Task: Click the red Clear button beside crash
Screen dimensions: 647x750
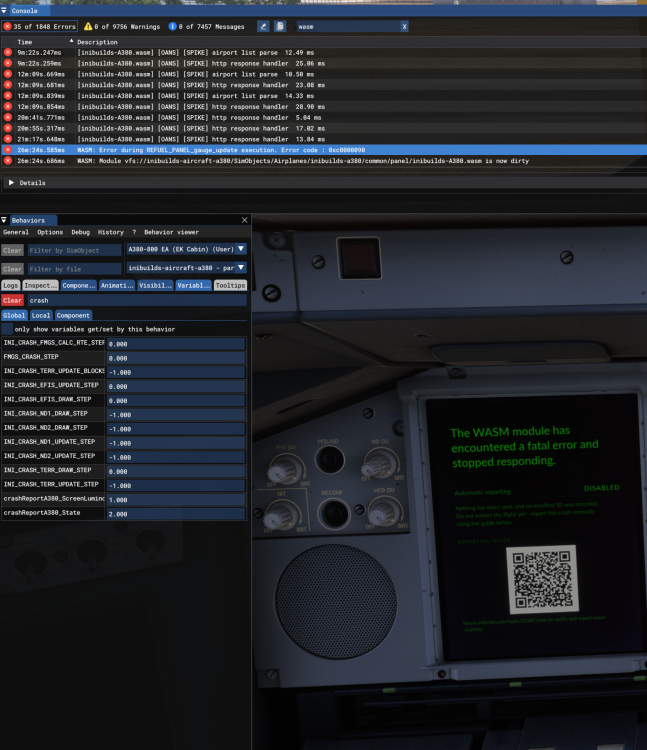Action: [x=12, y=300]
